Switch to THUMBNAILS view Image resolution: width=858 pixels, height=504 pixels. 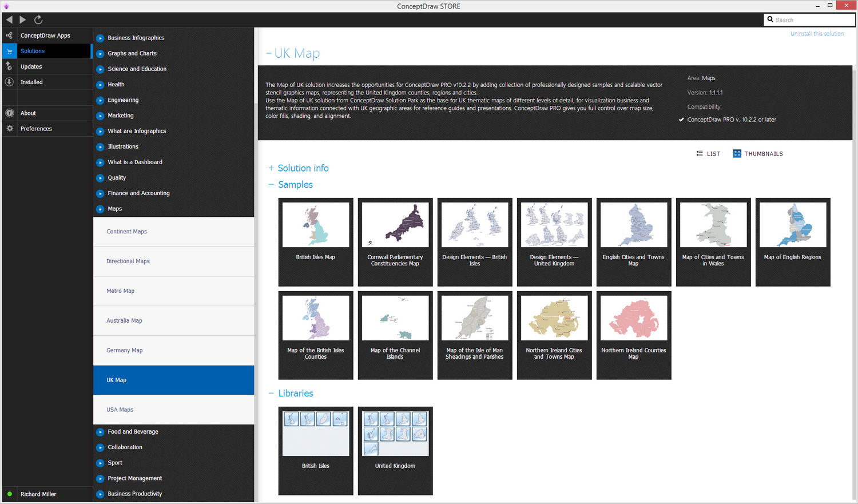pos(758,154)
